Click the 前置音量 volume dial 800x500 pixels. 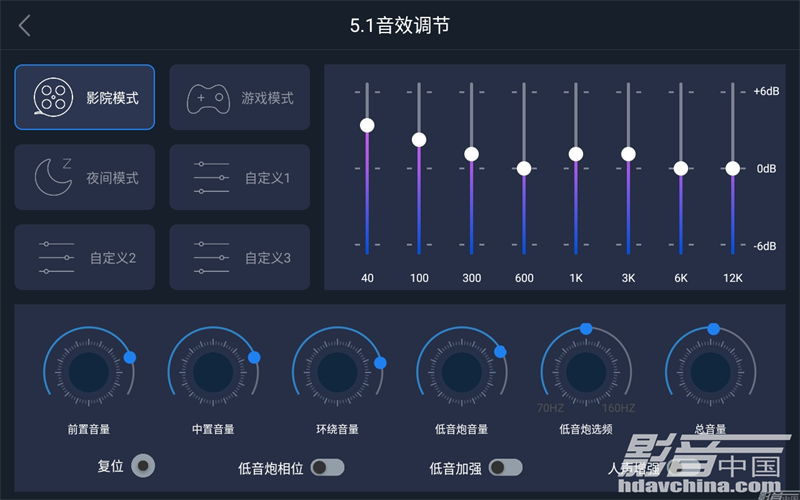click(89, 372)
